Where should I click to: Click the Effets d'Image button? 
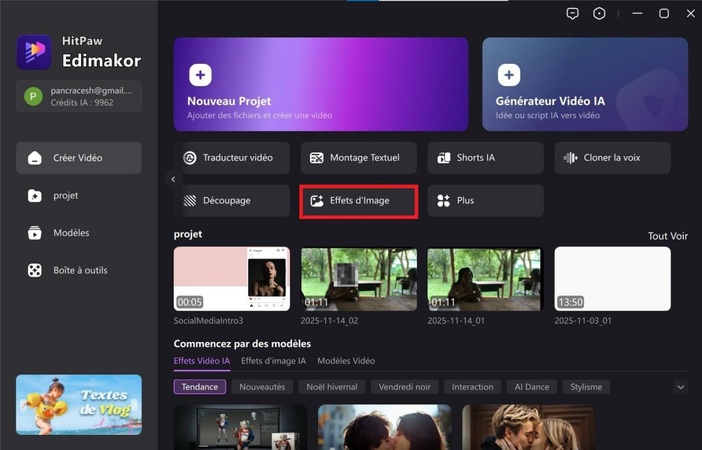(358, 201)
